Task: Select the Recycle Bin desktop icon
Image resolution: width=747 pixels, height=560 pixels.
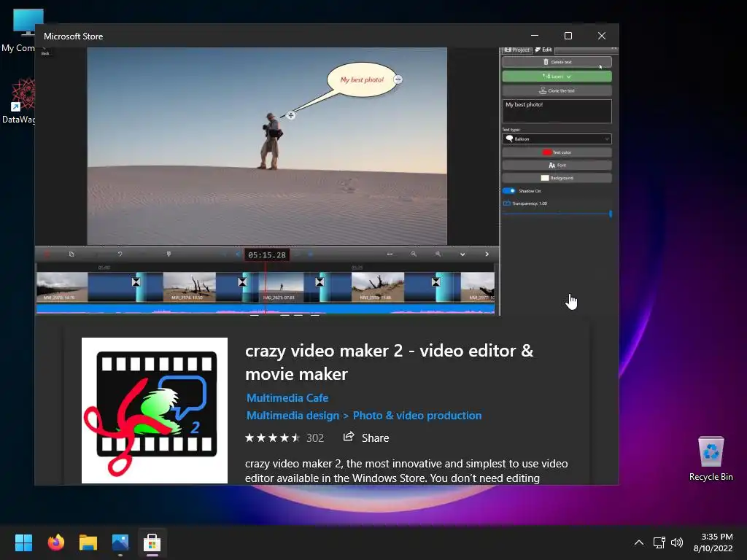Action: (x=711, y=458)
